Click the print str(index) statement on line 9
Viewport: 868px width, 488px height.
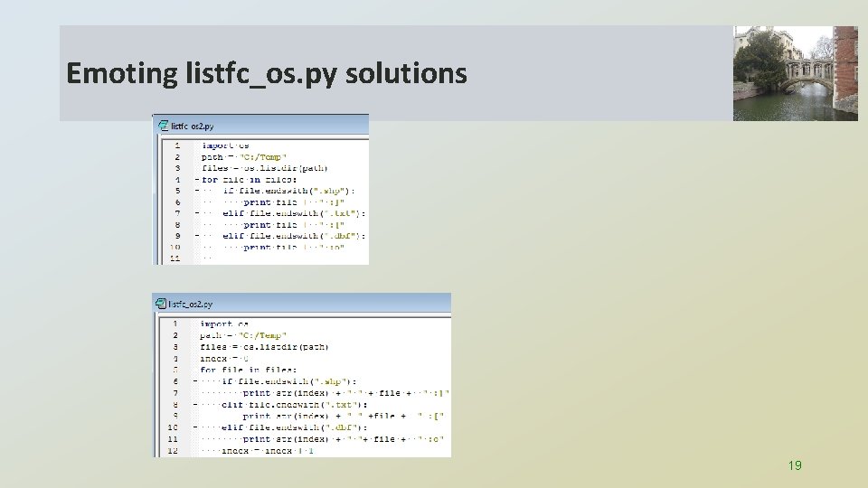(344, 416)
